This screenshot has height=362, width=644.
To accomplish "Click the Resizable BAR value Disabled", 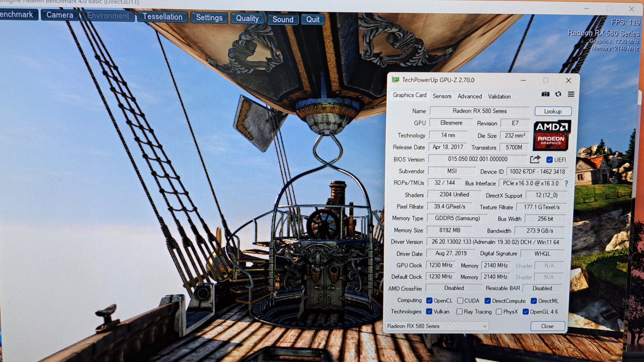I will (542, 288).
